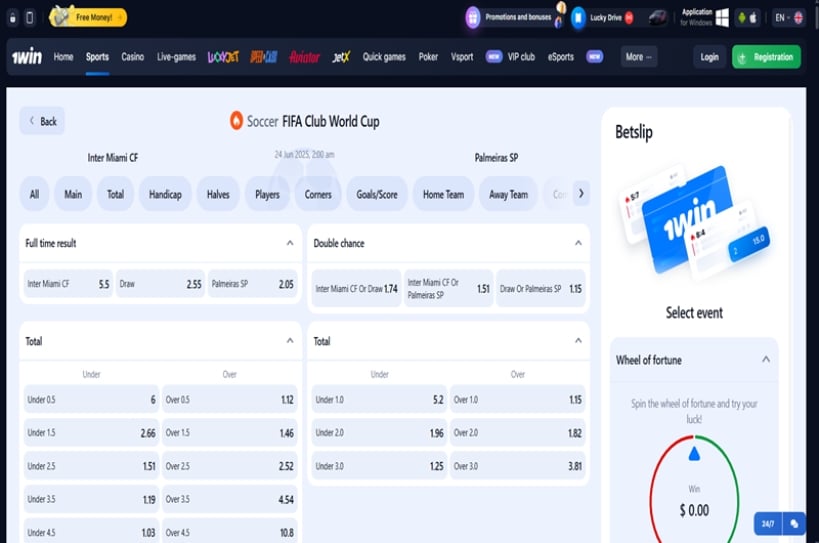Viewport: 819px width, 543px height.
Task: Click the mobile phone icon in top bar
Action: 30,18
